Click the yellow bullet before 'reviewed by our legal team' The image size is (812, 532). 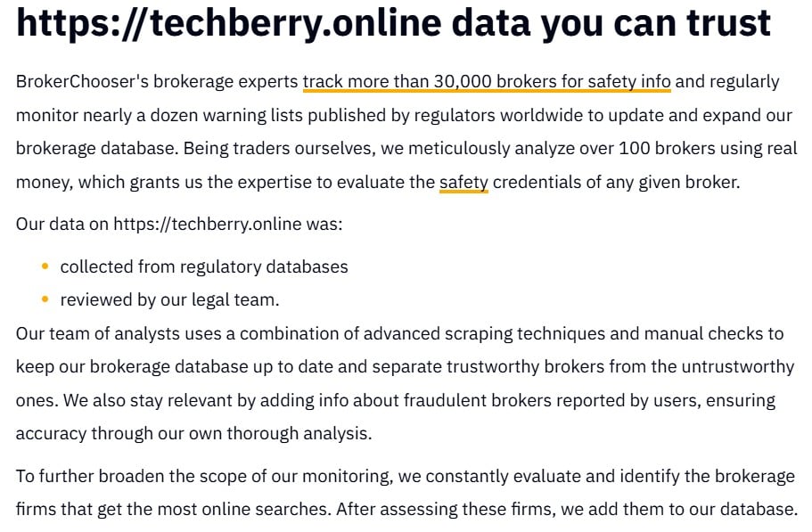45,299
